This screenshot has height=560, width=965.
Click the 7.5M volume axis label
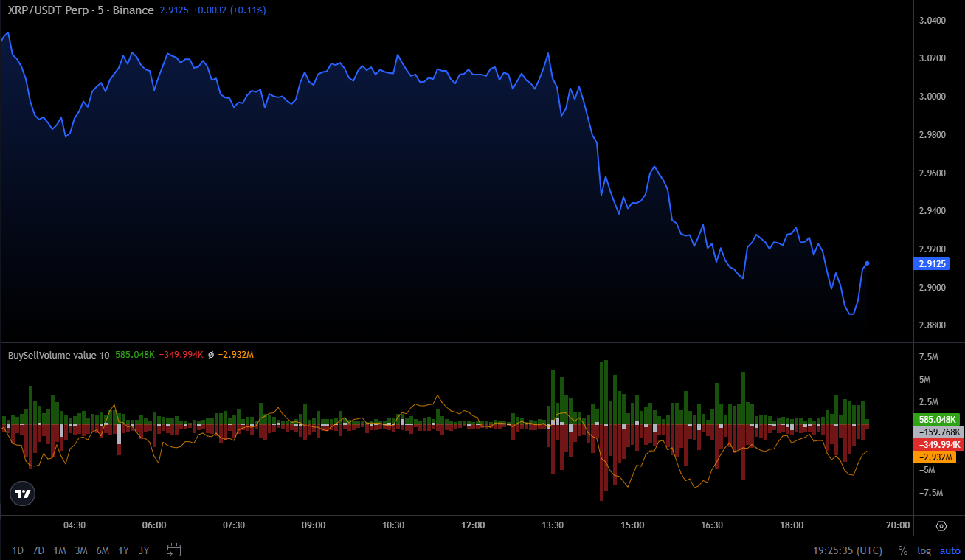click(x=930, y=357)
